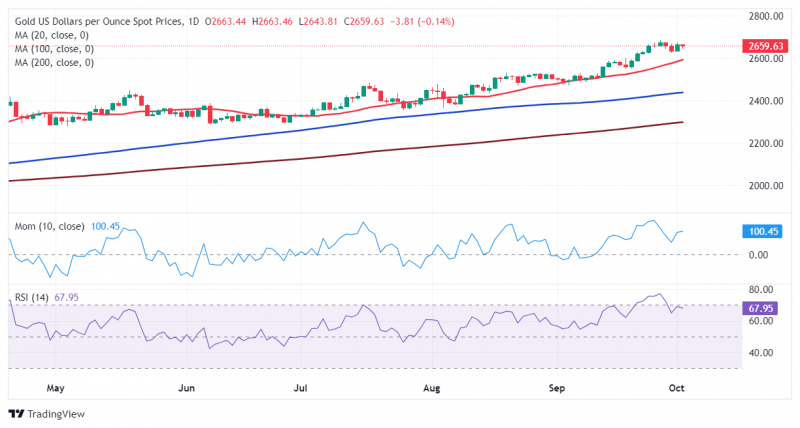800x428 pixels.
Task: Click the May label on time axis
Action: tap(56, 388)
